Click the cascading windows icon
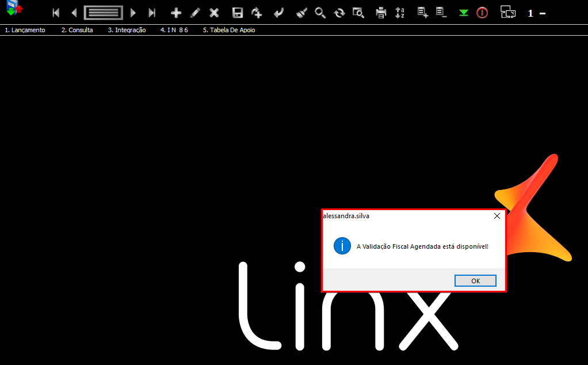588x365 pixels. click(x=508, y=12)
